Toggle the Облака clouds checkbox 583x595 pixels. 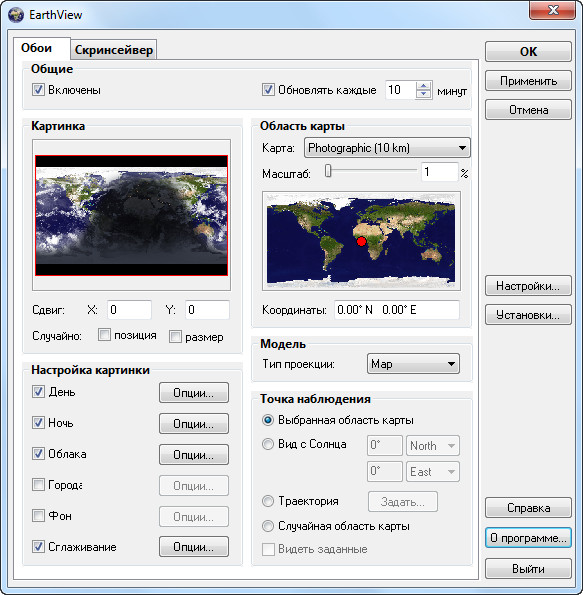(38, 453)
